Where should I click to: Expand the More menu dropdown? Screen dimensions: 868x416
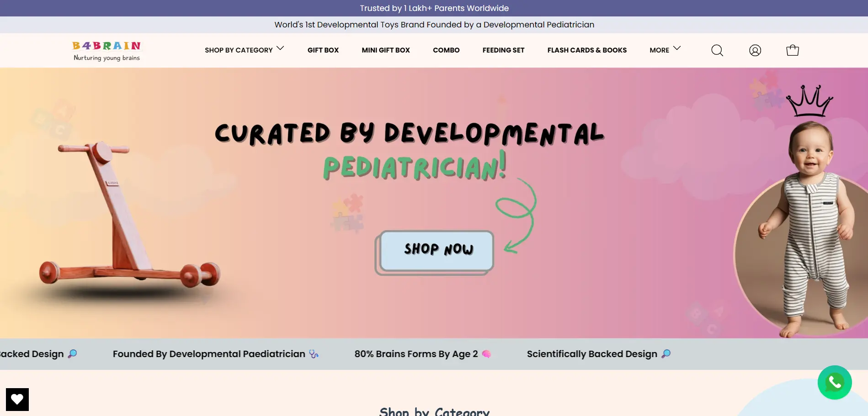click(x=659, y=50)
